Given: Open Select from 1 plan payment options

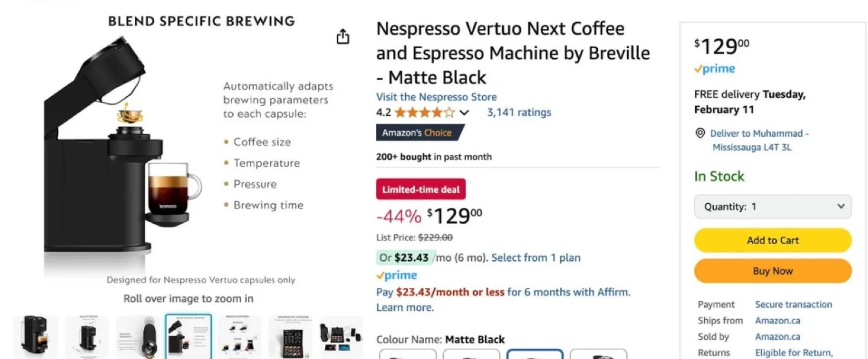Looking at the screenshot, I should (x=535, y=257).
